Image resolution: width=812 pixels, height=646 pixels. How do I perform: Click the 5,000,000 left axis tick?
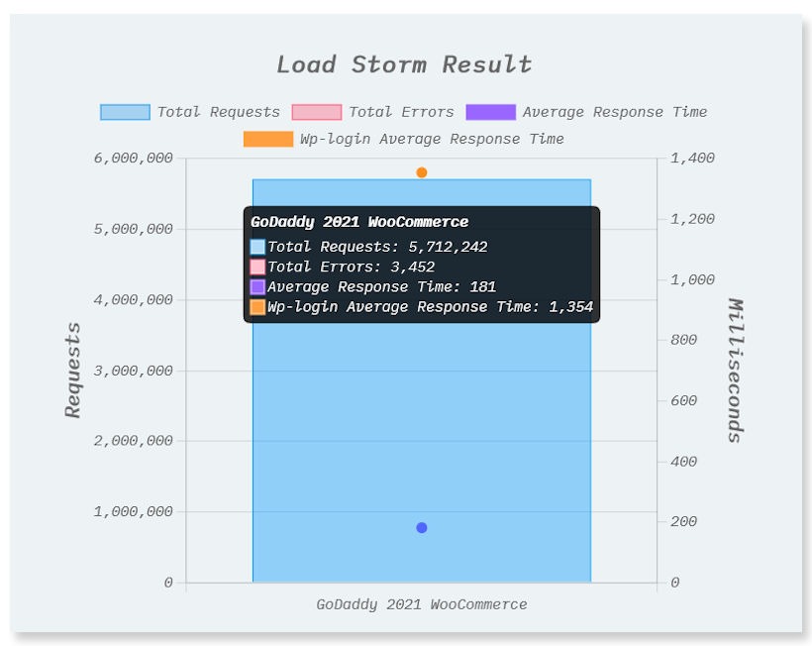point(133,229)
